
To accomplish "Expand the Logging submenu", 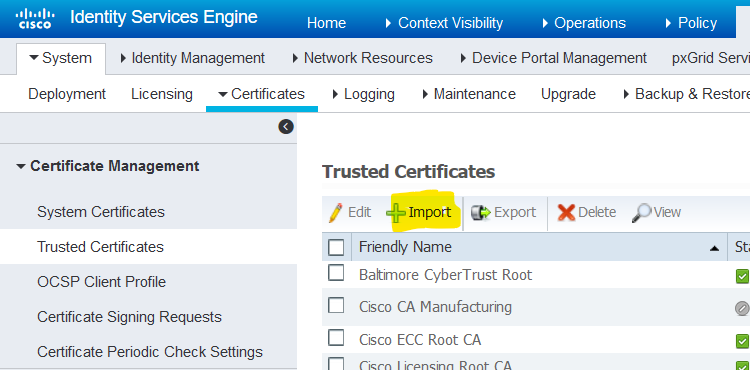I will coord(364,94).
